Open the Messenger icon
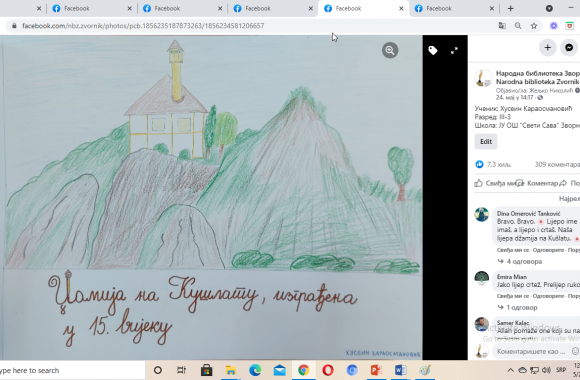This screenshot has height=380, width=580. point(569,48)
